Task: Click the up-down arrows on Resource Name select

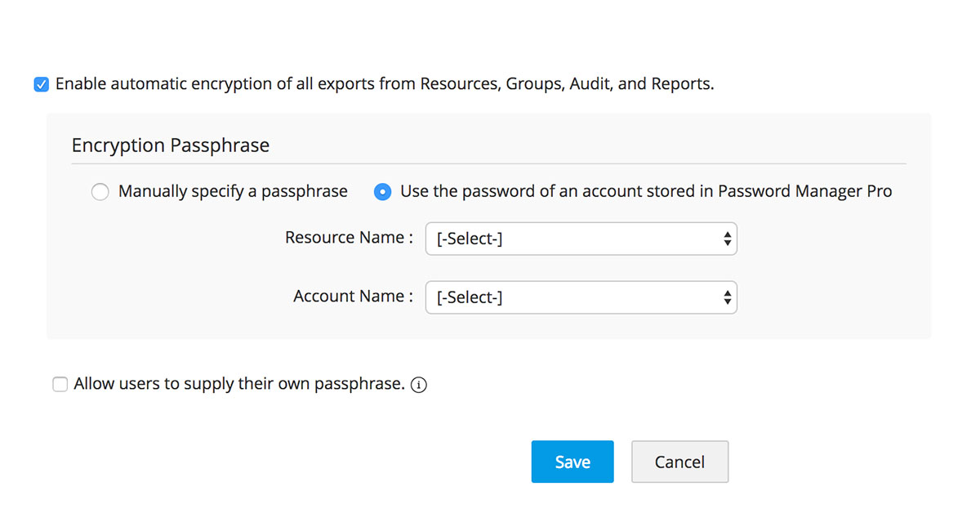Action: click(x=727, y=239)
